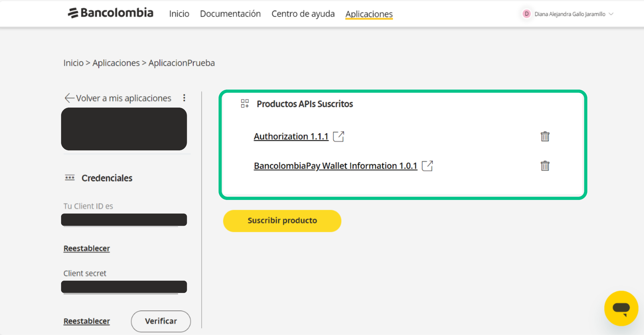The image size is (644, 335).
Task: Click the Bancolombia logo
Action: [110, 13]
